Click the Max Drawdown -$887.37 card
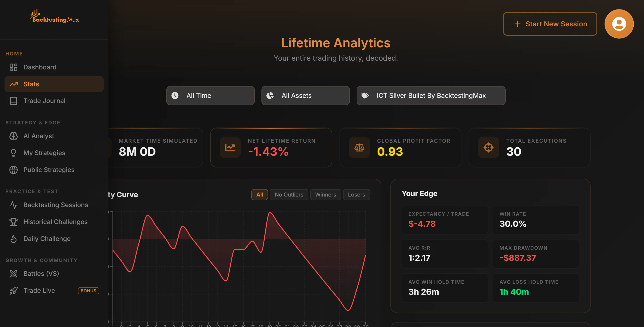Screen dimensions: 644x327 point(536,254)
